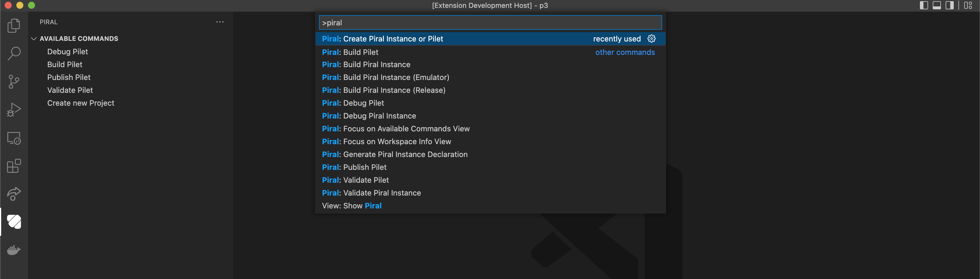Toggle the secondary side bar layout button

(x=950, y=5)
